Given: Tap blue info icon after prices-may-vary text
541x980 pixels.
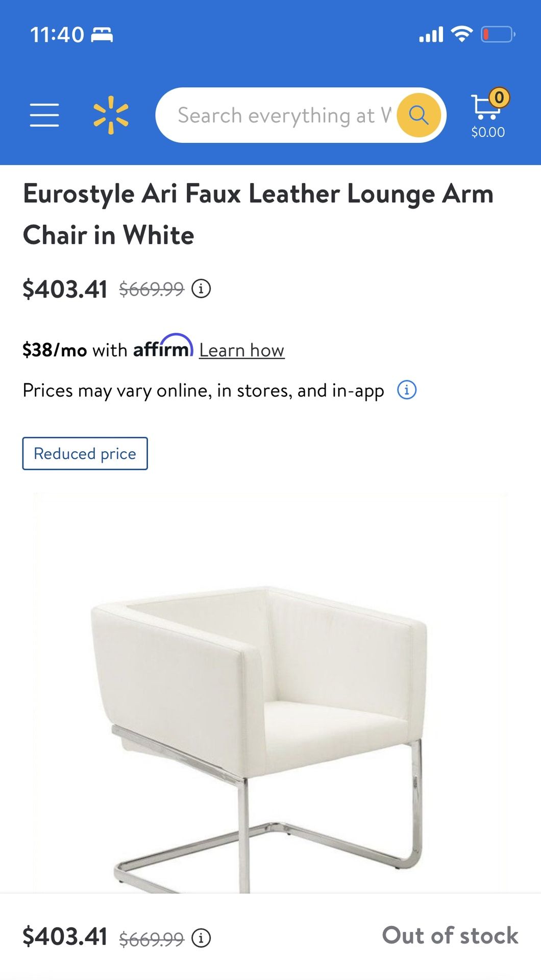Looking at the screenshot, I should [407, 390].
